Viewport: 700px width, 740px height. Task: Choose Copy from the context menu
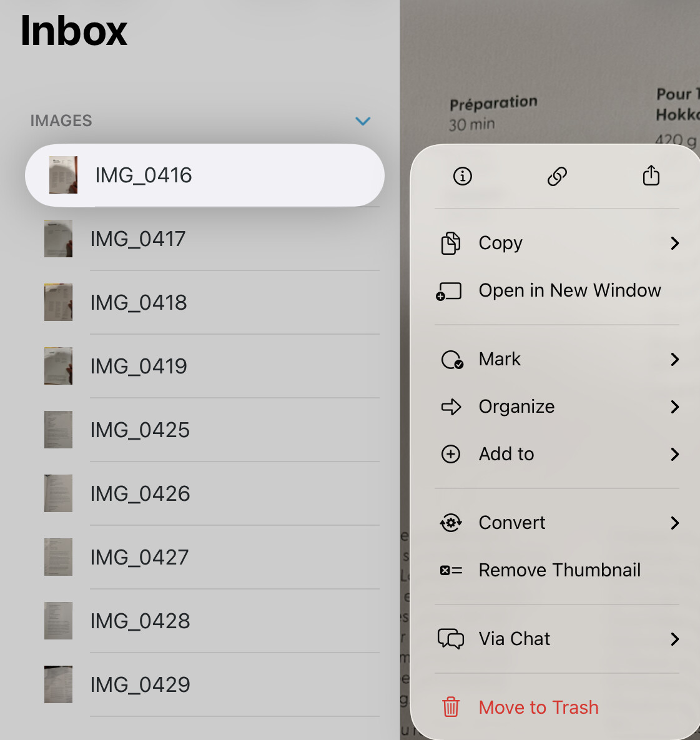tap(557, 243)
